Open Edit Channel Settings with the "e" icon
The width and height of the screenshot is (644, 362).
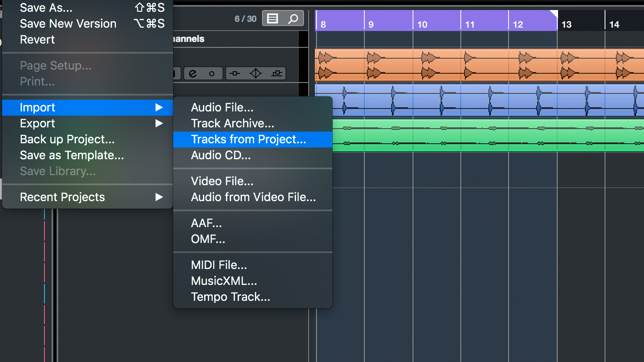click(193, 73)
